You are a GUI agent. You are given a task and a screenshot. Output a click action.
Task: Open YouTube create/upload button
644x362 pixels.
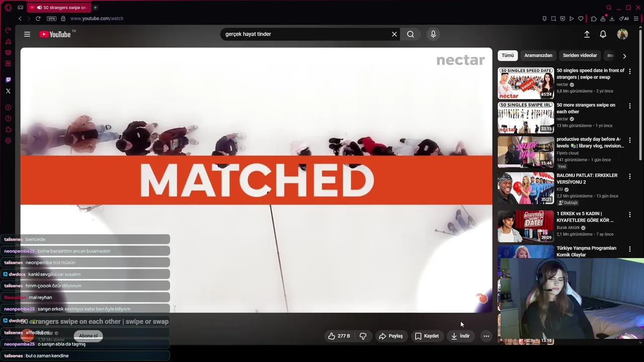click(587, 34)
